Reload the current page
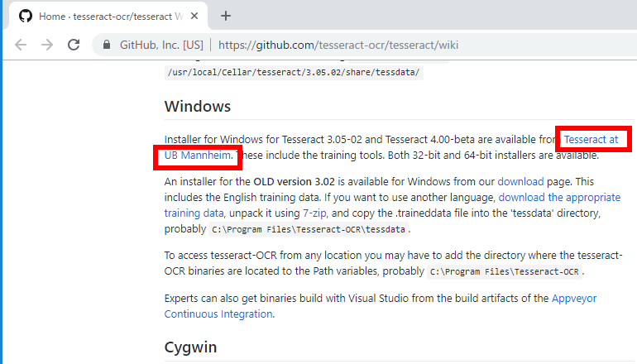This screenshot has width=637, height=364. tap(74, 45)
